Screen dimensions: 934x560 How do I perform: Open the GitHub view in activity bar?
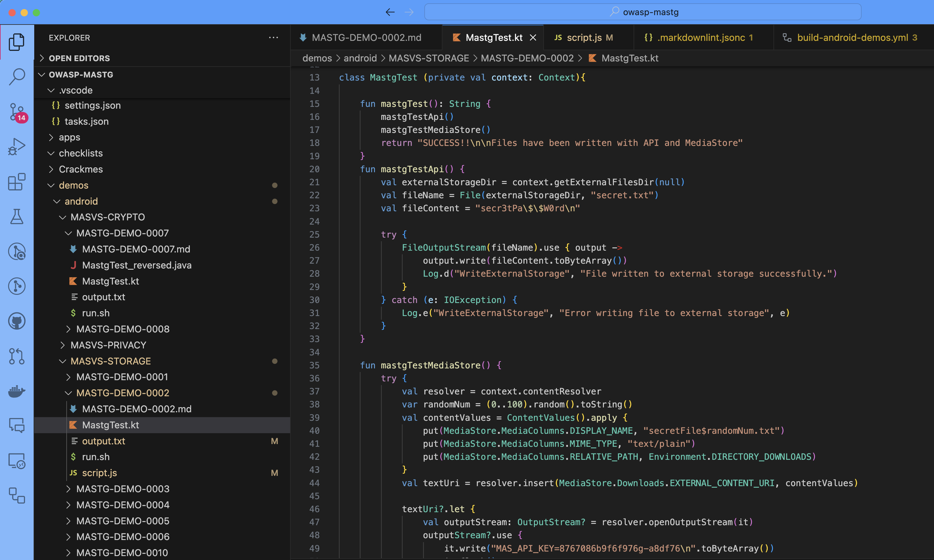(x=17, y=321)
